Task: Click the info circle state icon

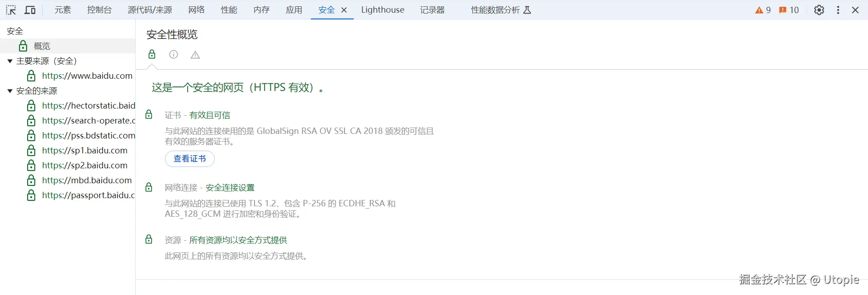Action: (174, 54)
